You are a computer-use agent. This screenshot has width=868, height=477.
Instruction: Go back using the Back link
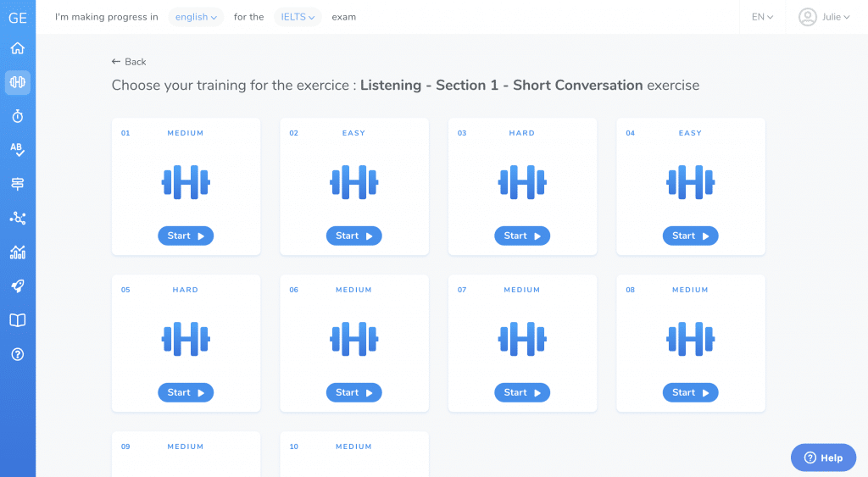click(129, 62)
